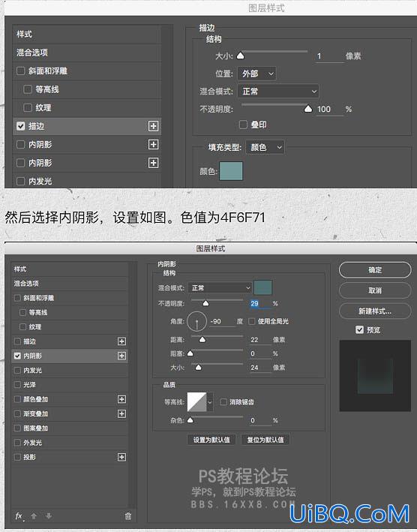The image size is (417, 532).
Task: Open the 填充类型 dropdown showing 颜色
Action: (x=265, y=147)
